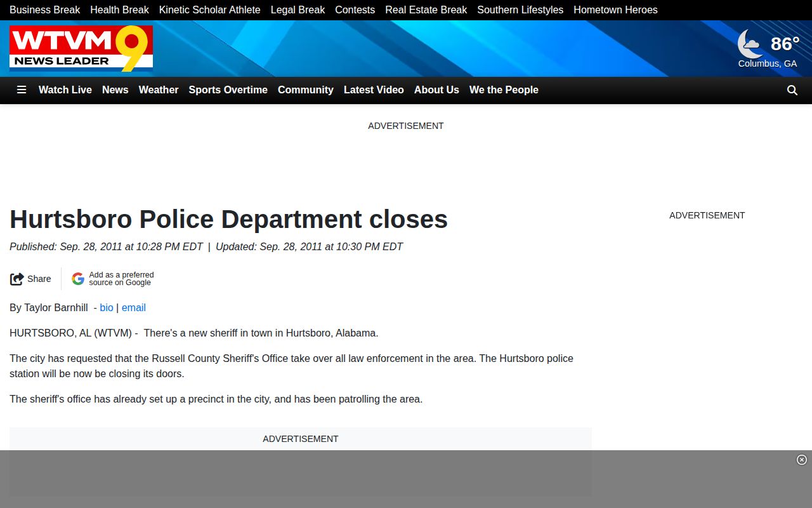Click the Updated 10:30 PM EDT timestamp

point(309,247)
